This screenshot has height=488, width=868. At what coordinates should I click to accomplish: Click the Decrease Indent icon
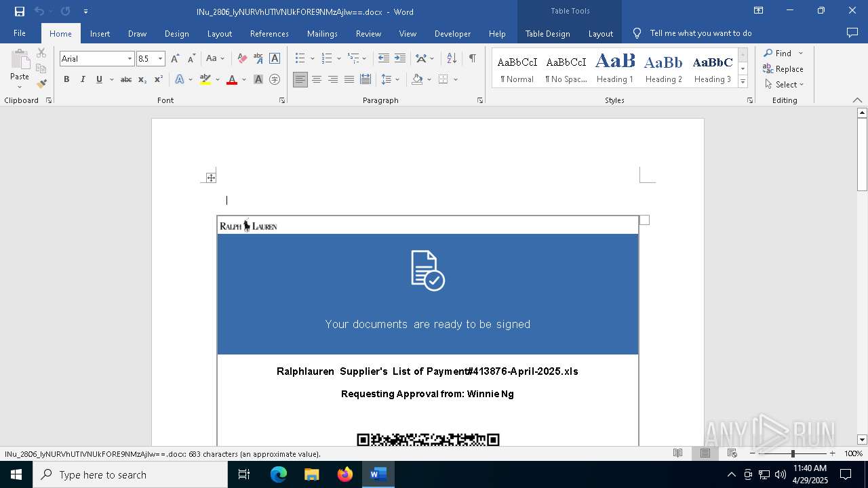point(384,59)
